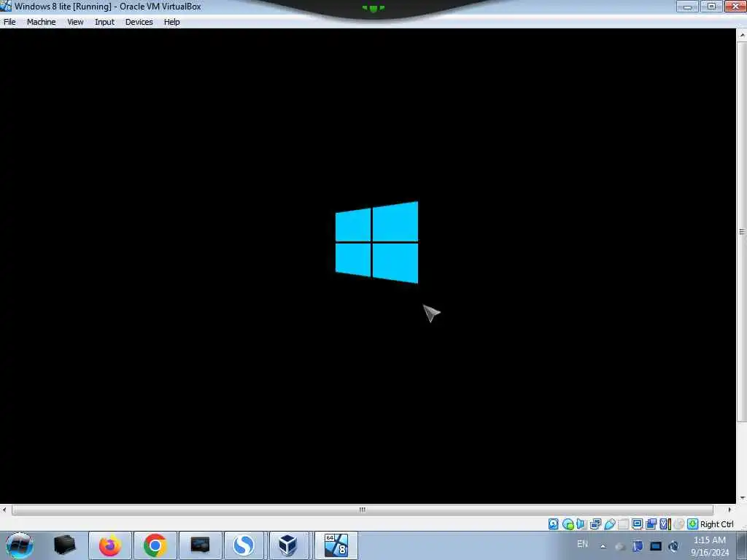Click the horizontal scrollbar thumb
Viewport: 747px width, 560px height.
click(362, 510)
